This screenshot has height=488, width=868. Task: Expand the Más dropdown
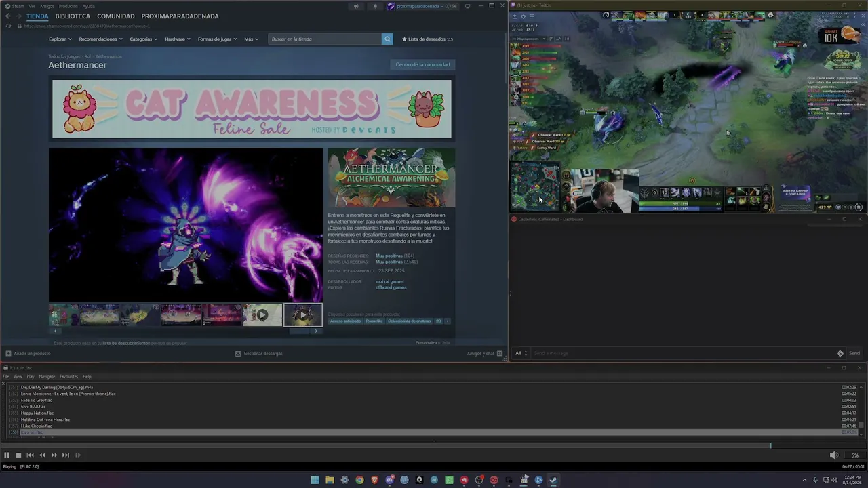coord(251,39)
